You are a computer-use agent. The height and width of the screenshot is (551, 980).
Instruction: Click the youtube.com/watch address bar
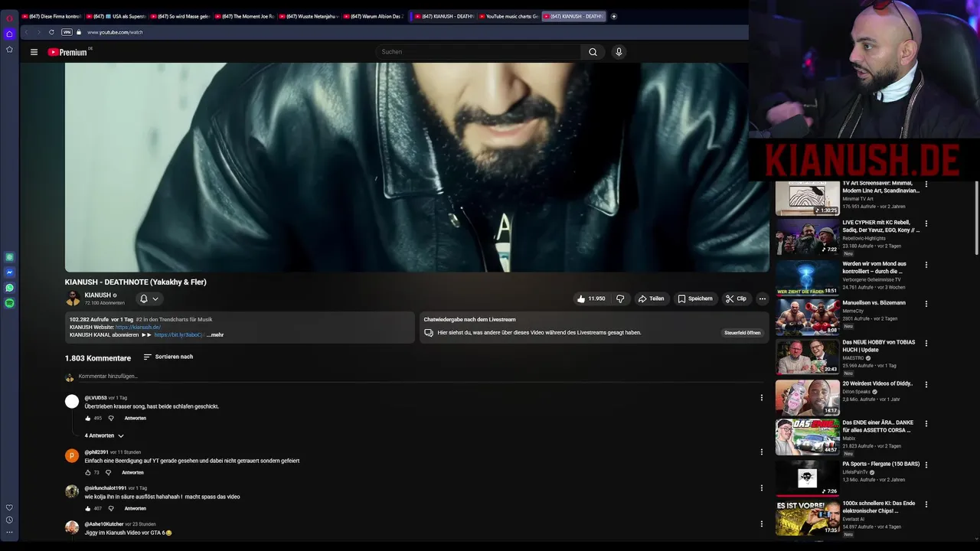pyautogui.click(x=115, y=32)
